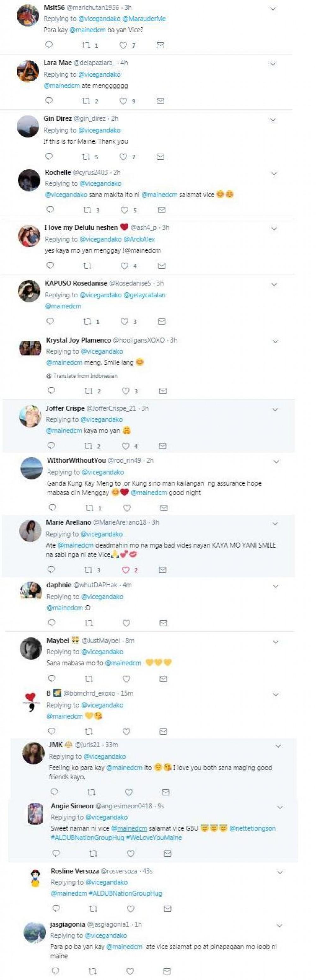The image size is (316, 980).
Task: Open more options on MsIt56's tweet
Action: (x=273, y=8)
